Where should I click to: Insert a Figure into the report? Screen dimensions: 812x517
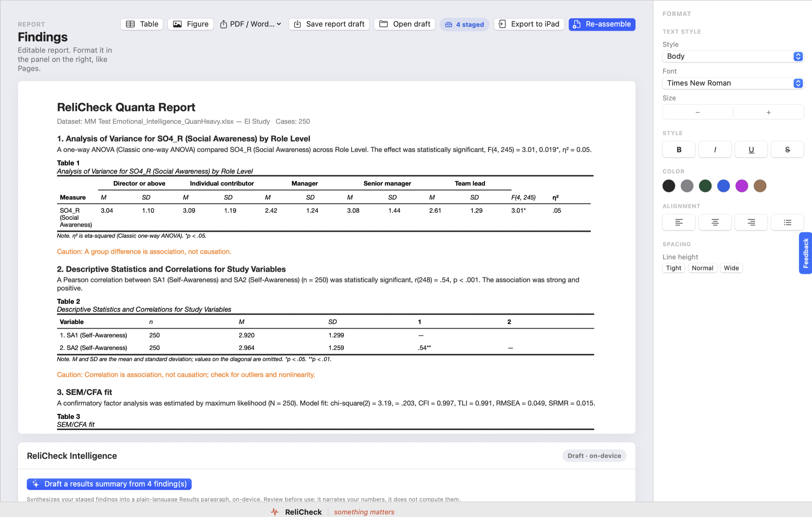(190, 24)
